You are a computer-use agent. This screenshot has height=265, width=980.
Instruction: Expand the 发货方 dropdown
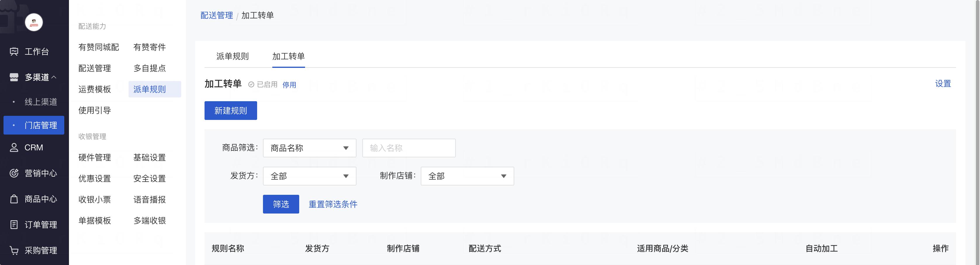[309, 176]
